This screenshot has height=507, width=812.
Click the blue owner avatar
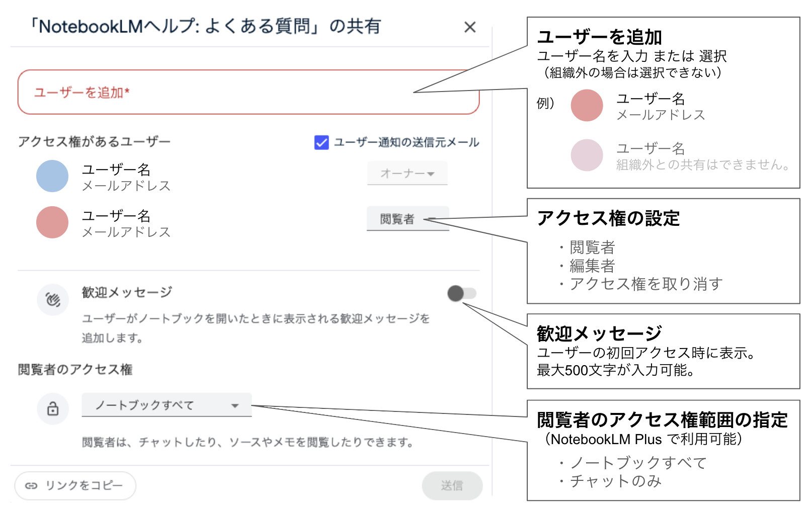click(52, 176)
